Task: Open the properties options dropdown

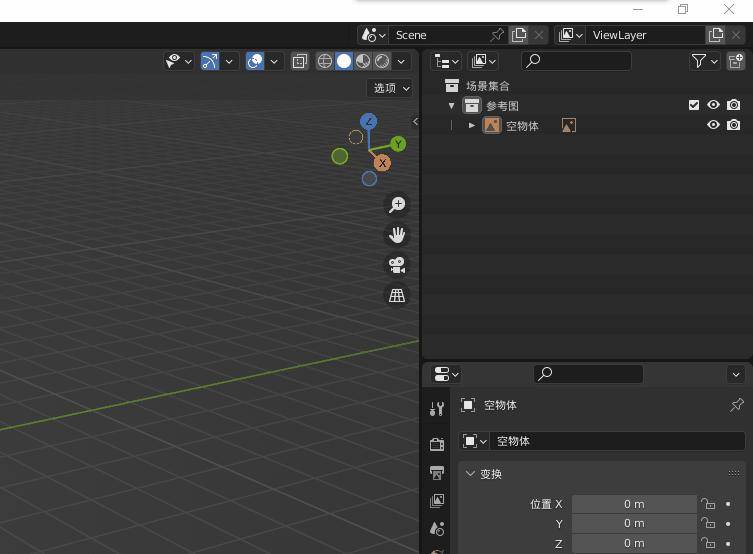Action: [736, 374]
